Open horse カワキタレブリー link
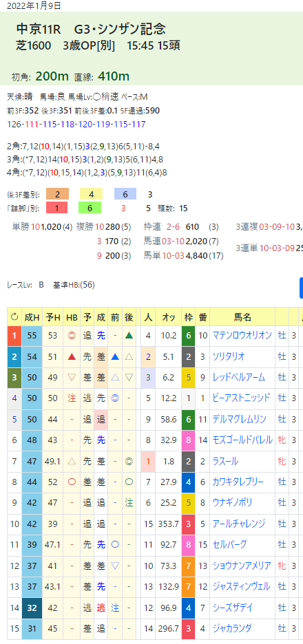303x644 pixels. click(x=238, y=482)
